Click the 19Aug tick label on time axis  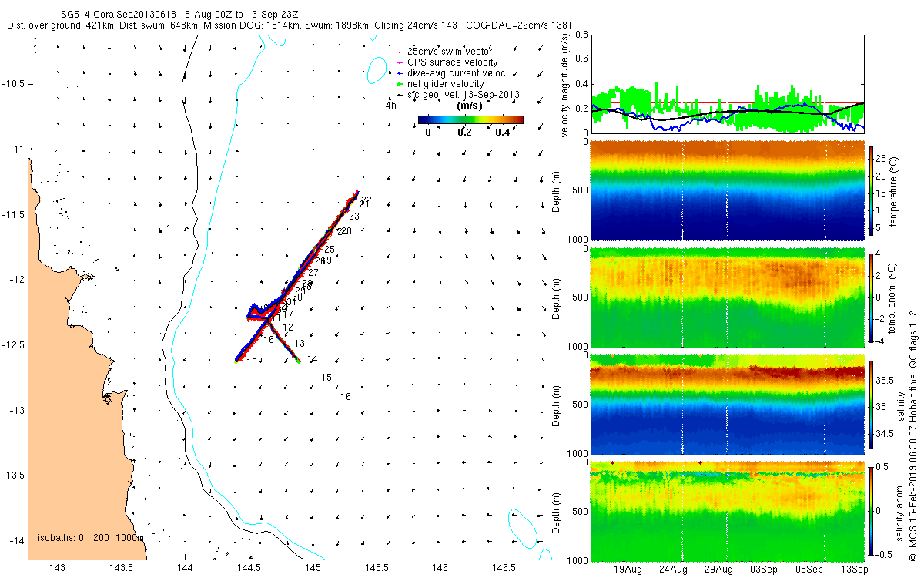[629, 570]
